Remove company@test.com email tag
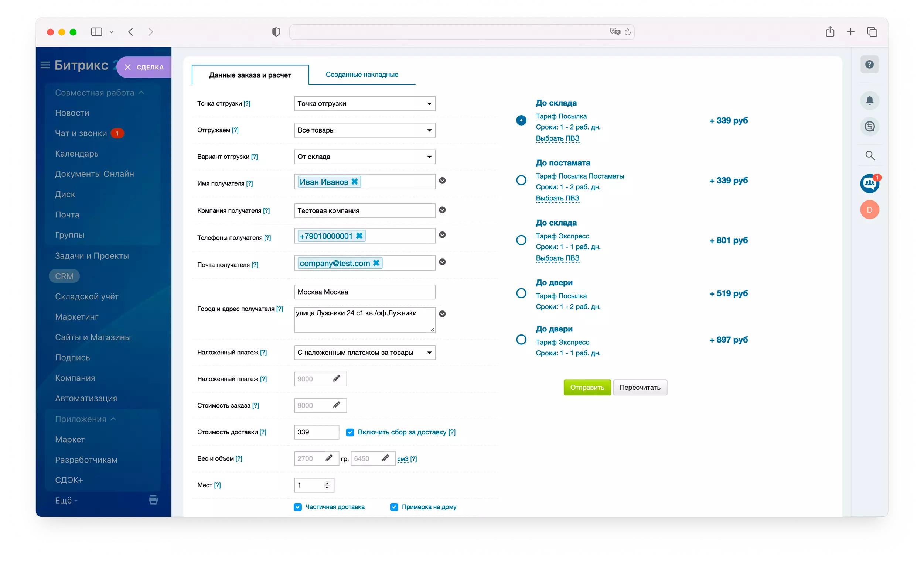 tap(377, 263)
